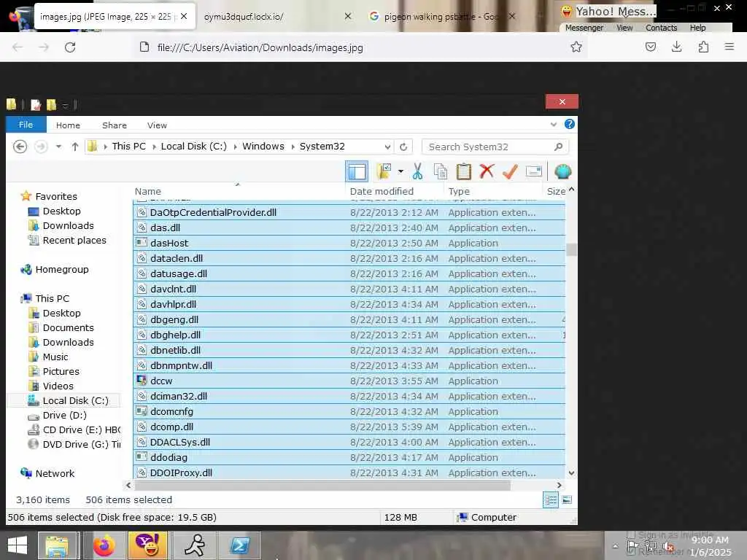This screenshot has width=747, height=560.
Task: Open the Home ribbon tab
Action: (x=68, y=125)
